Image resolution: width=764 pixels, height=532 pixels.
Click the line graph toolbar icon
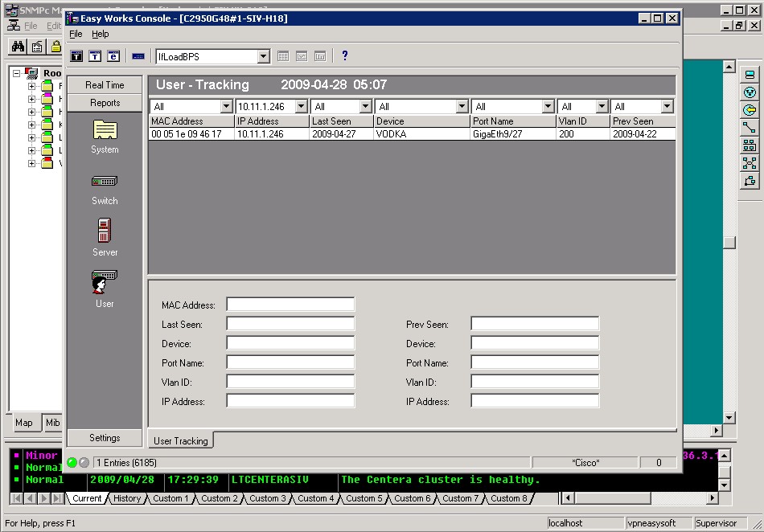pyautogui.click(x=302, y=56)
